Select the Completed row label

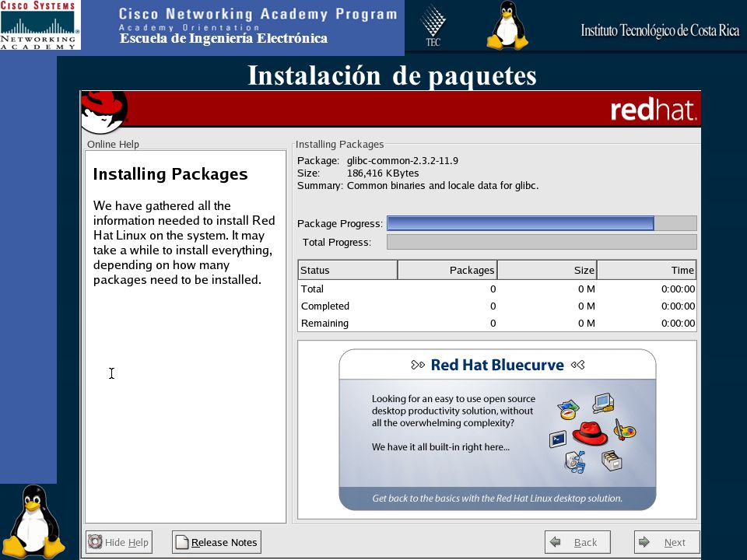click(x=325, y=306)
